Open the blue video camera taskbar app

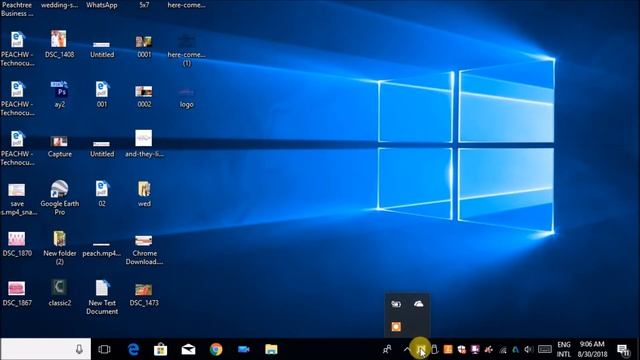coord(244,349)
